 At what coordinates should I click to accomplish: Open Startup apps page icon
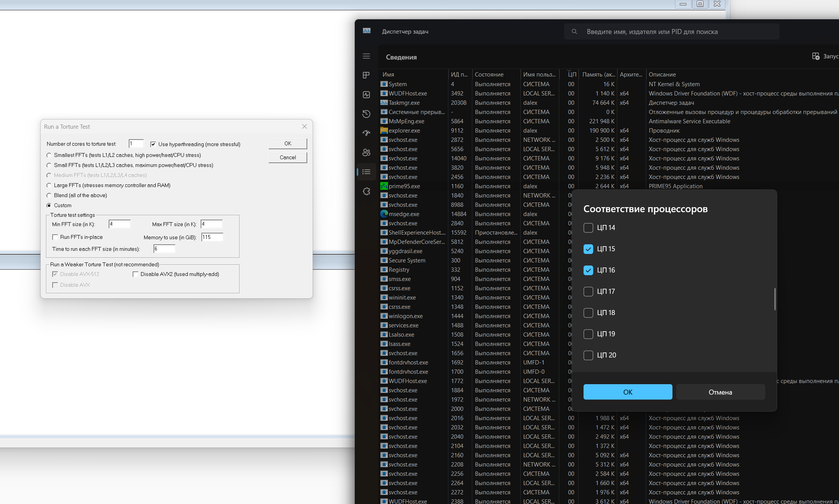[x=366, y=133]
